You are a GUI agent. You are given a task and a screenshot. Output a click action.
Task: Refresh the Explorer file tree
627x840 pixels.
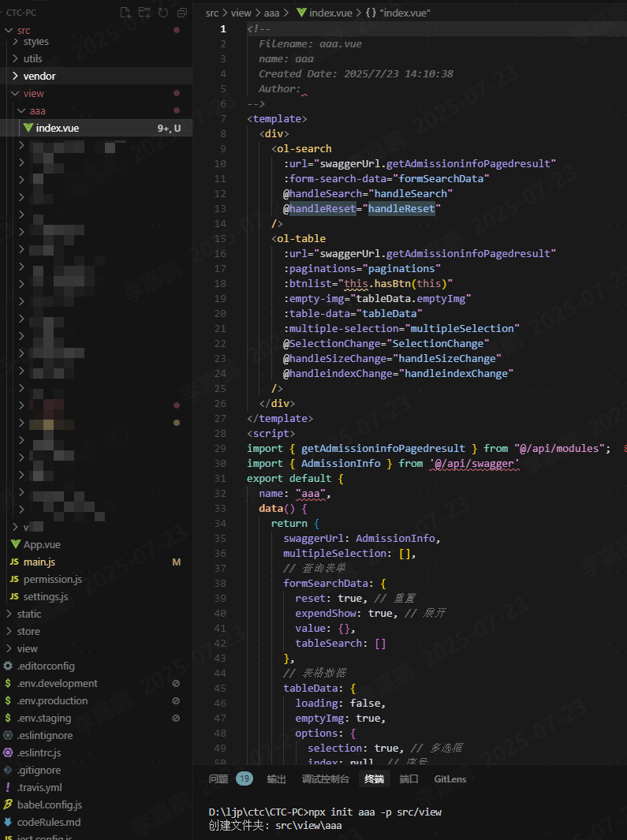(x=163, y=13)
